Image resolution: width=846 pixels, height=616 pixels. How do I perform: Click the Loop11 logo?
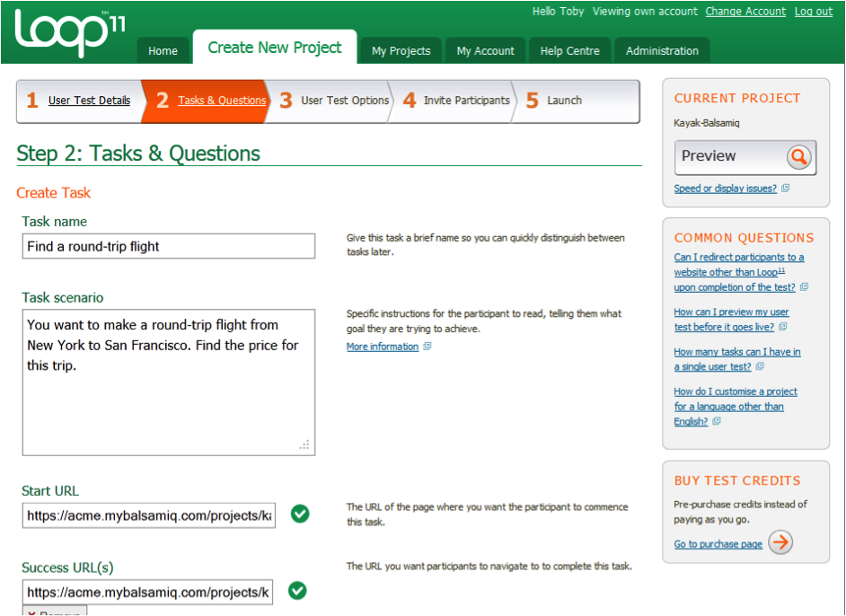pyautogui.click(x=70, y=32)
